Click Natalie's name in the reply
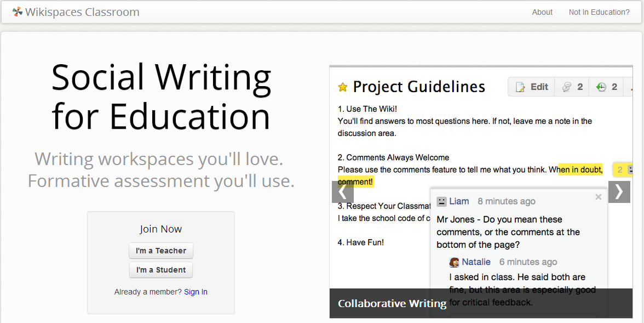 pyautogui.click(x=476, y=262)
